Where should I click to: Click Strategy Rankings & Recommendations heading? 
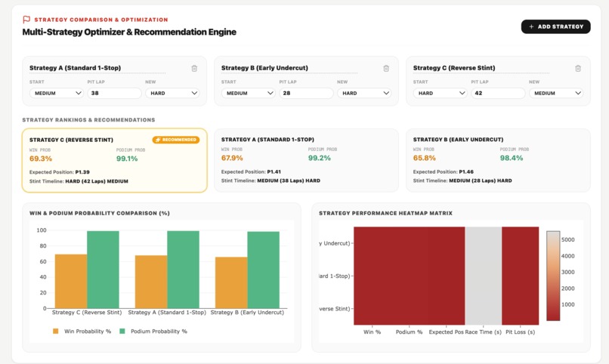(88, 120)
